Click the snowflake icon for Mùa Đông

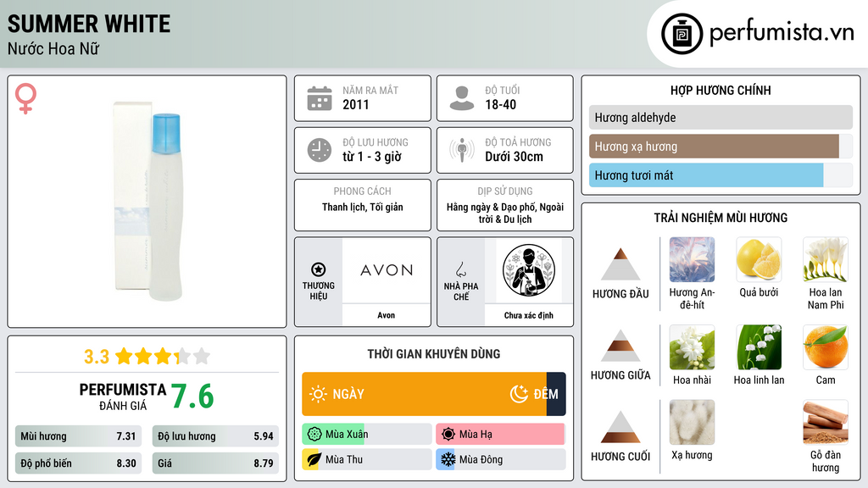click(448, 459)
